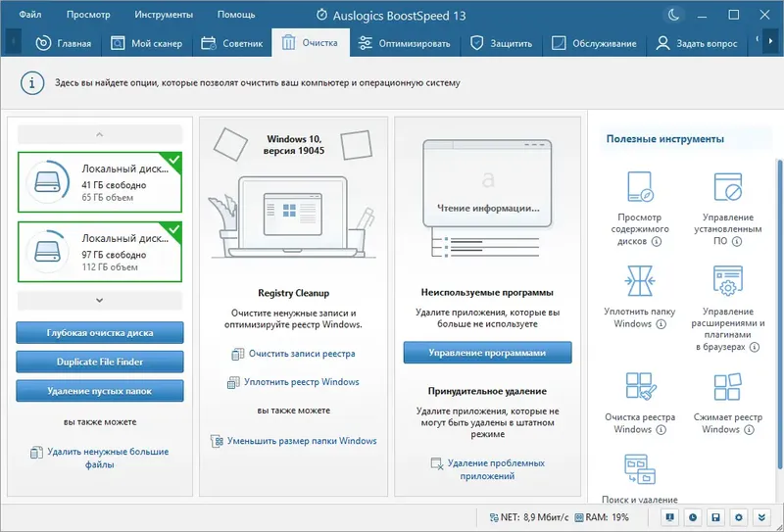This screenshot has height=532, width=784.
Task: Toggle the 112 ГБ local disk selection
Action: [100, 252]
